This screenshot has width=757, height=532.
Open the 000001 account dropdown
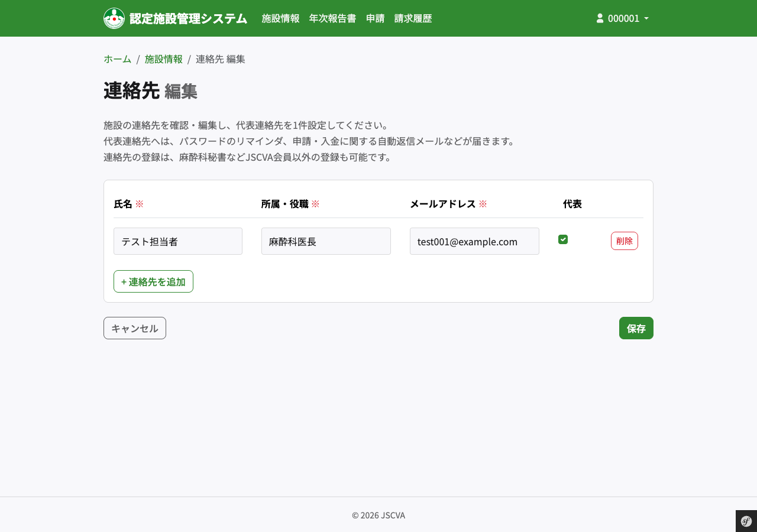click(622, 18)
